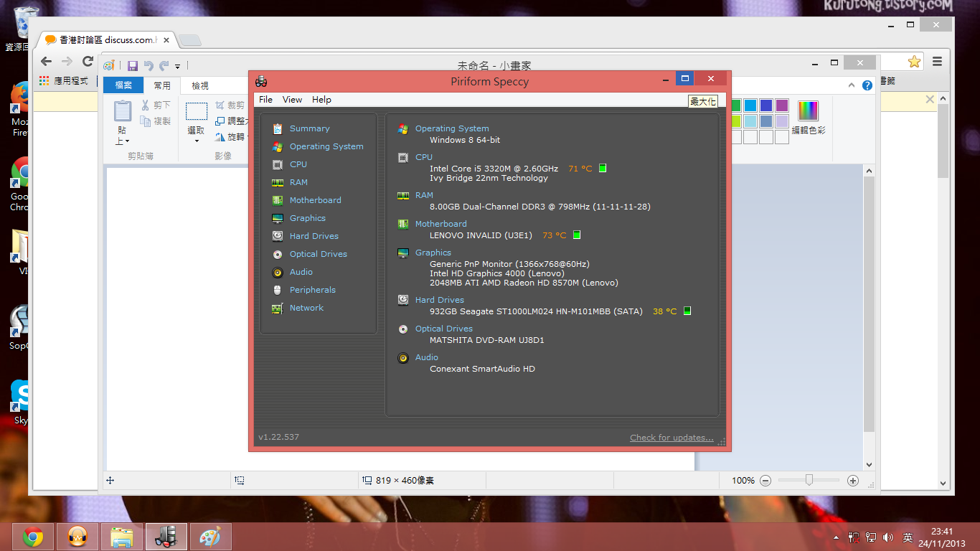Click Paint's clipboard Paste icon
This screenshot has width=980, height=551.
[123, 111]
